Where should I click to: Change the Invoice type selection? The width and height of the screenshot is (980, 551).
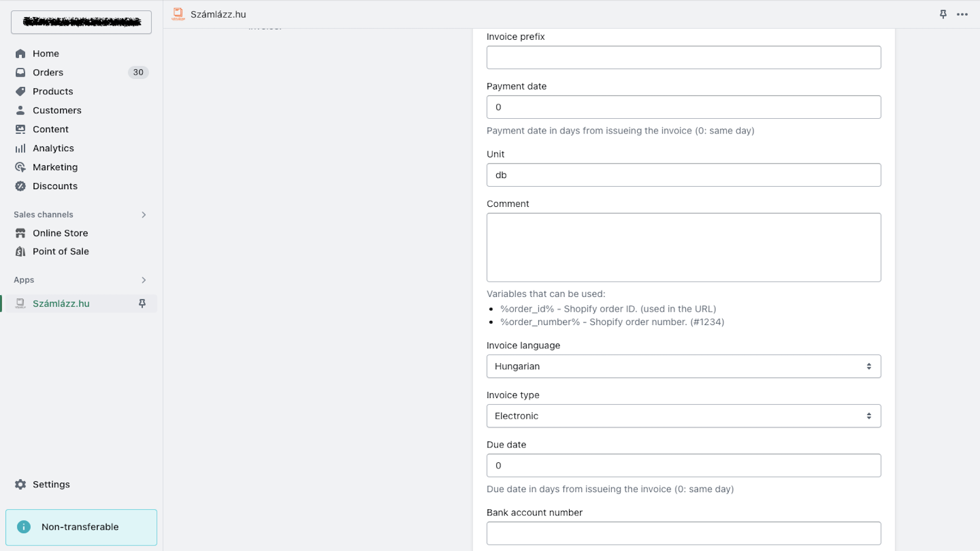[684, 416]
